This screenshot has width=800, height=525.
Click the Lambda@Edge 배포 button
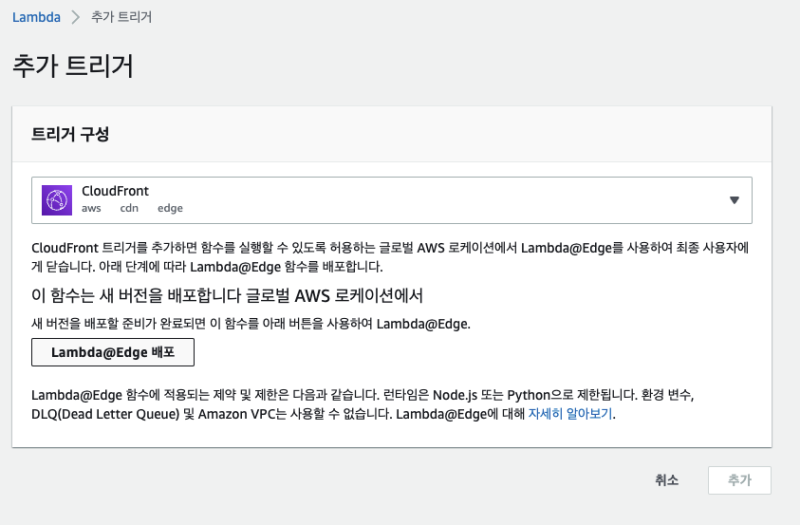click(x=113, y=352)
